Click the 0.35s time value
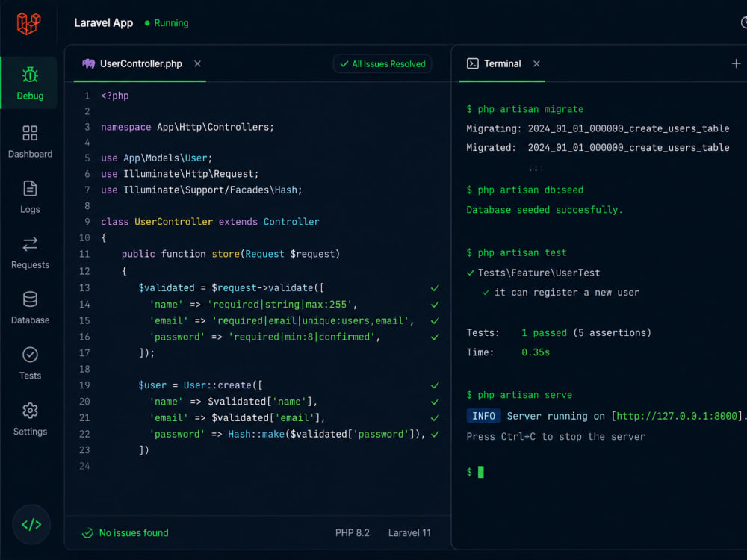 [536, 352]
